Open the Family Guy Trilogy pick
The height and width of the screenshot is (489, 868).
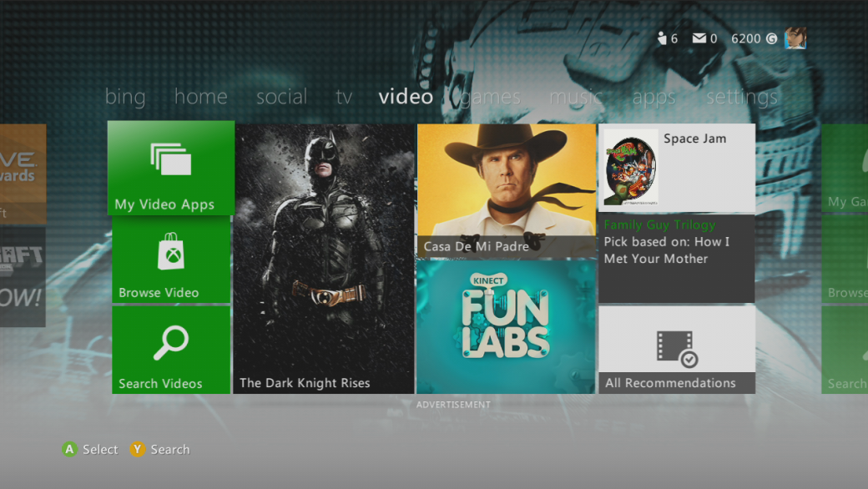[x=677, y=259]
